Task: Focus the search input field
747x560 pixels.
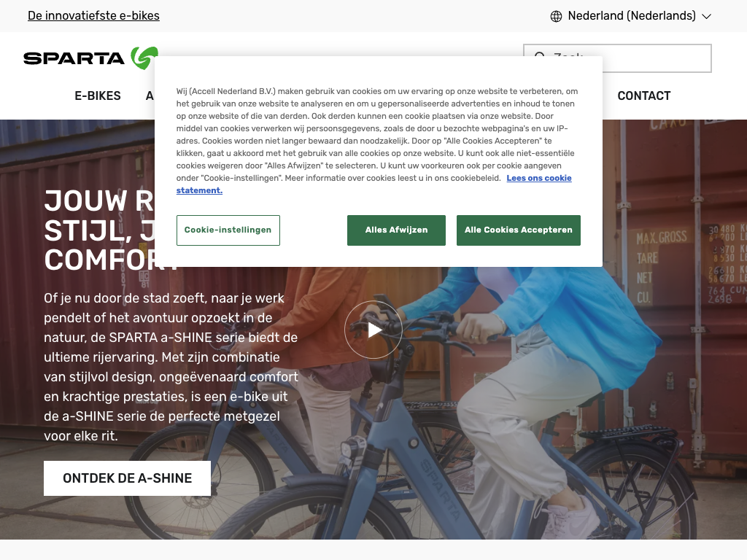Action: (617, 58)
